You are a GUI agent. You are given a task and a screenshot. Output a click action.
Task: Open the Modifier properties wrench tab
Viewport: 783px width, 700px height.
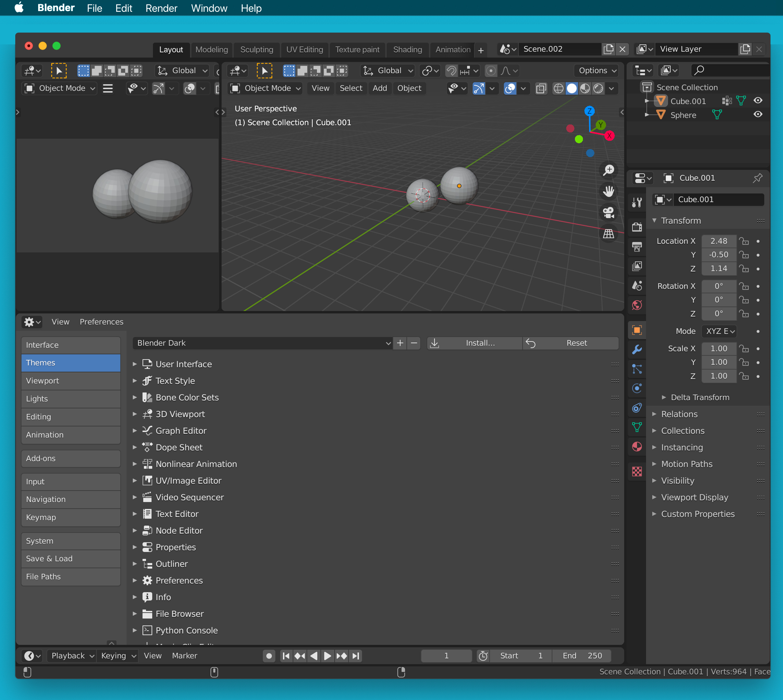637,349
